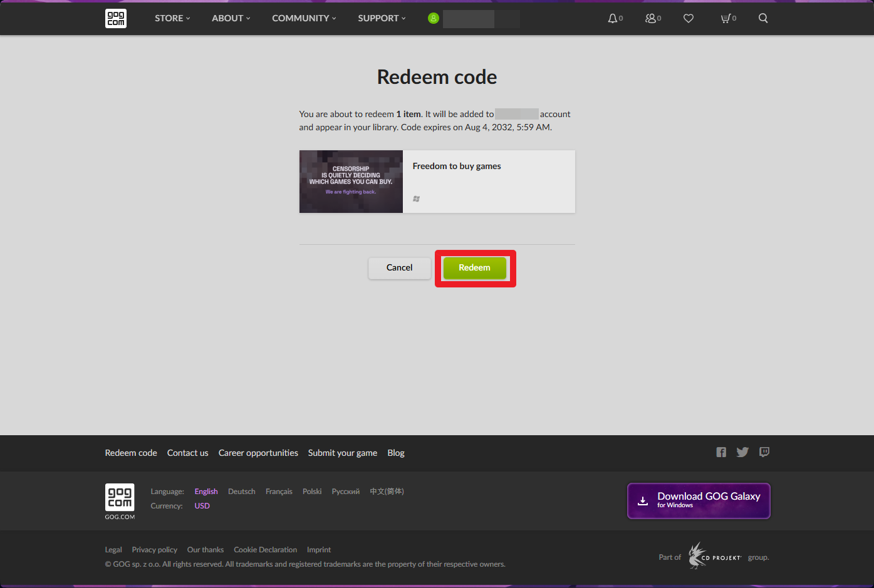Image resolution: width=874 pixels, height=588 pixels.
Task: Open GOG Twitter page icon
Action: pos(742,452)
